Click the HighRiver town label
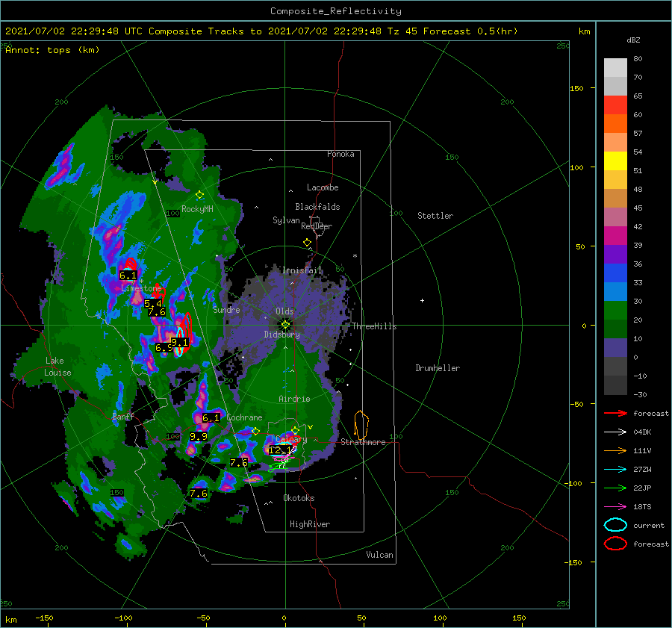 click(310, 524)
